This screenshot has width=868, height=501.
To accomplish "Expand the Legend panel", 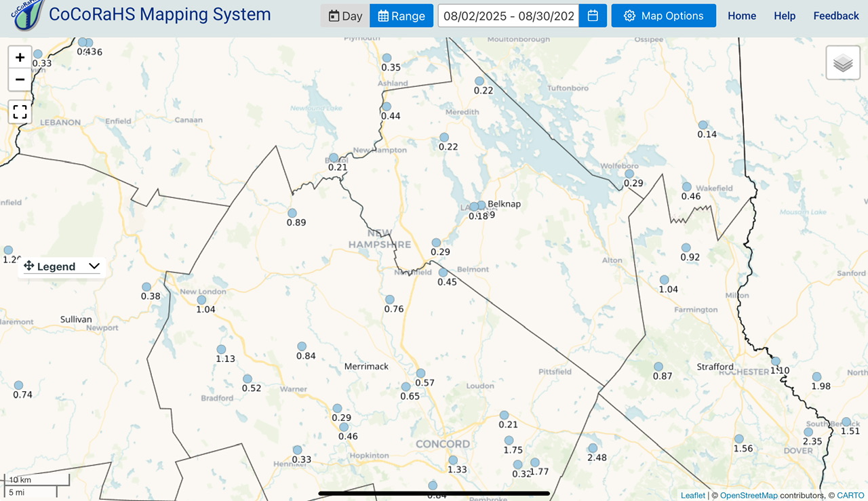I will pyautogui.click(x=94, y=266).
